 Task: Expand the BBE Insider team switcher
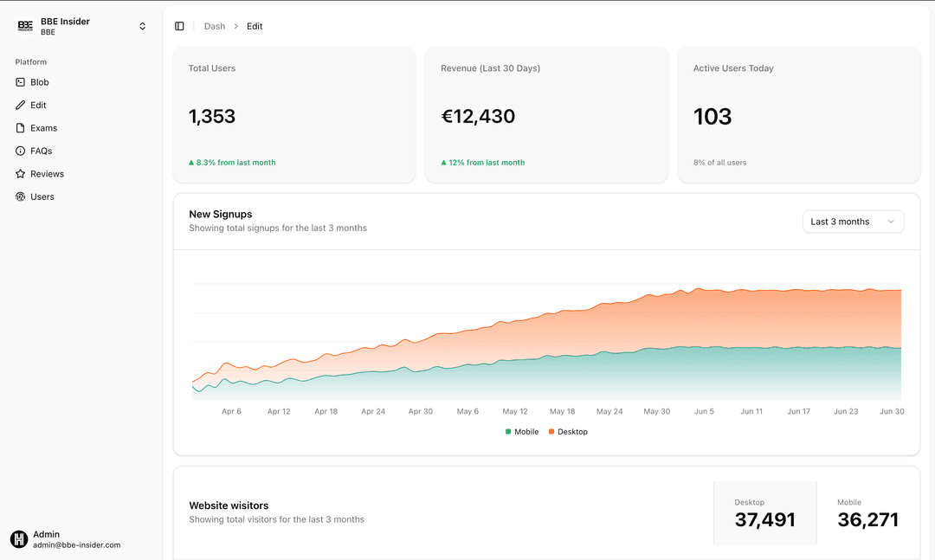click(142, 26)
